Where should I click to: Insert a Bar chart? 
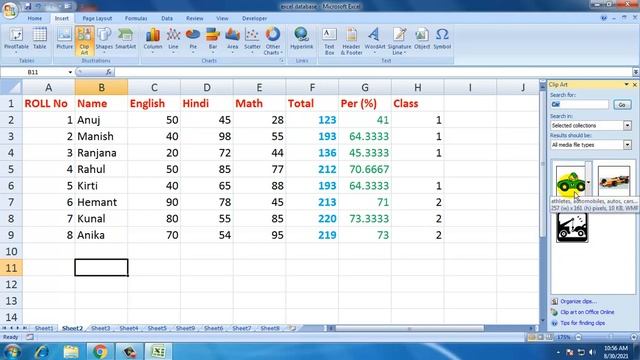(x=213, y=40)
